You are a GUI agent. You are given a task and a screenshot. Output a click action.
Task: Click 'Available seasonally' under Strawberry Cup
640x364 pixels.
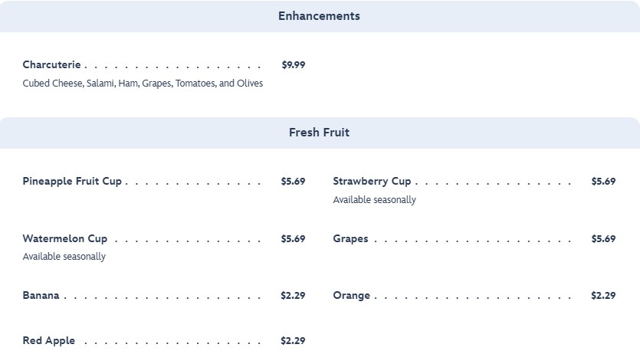[374, 200]
